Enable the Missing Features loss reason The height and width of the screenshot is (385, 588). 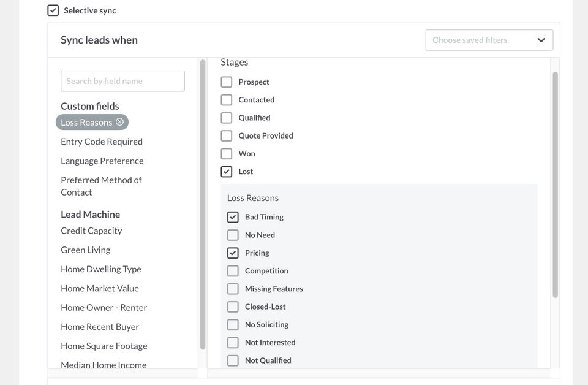233,289
